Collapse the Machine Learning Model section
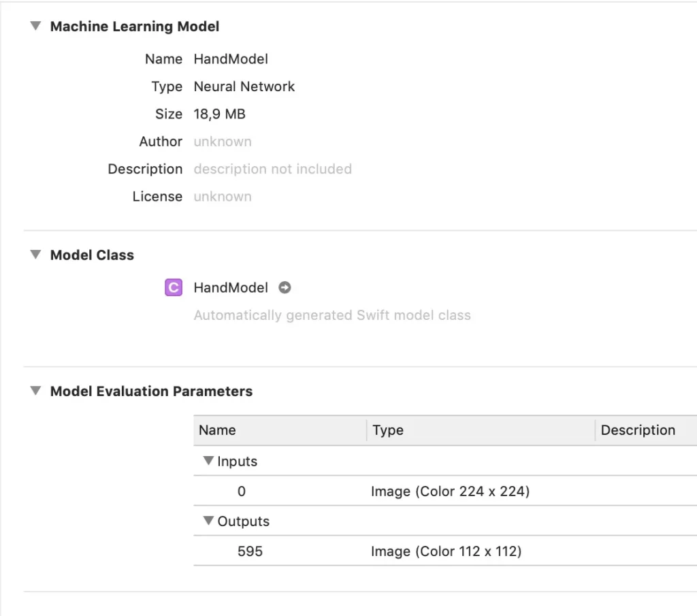Viewport: 697px width, 616px height. 35,26
